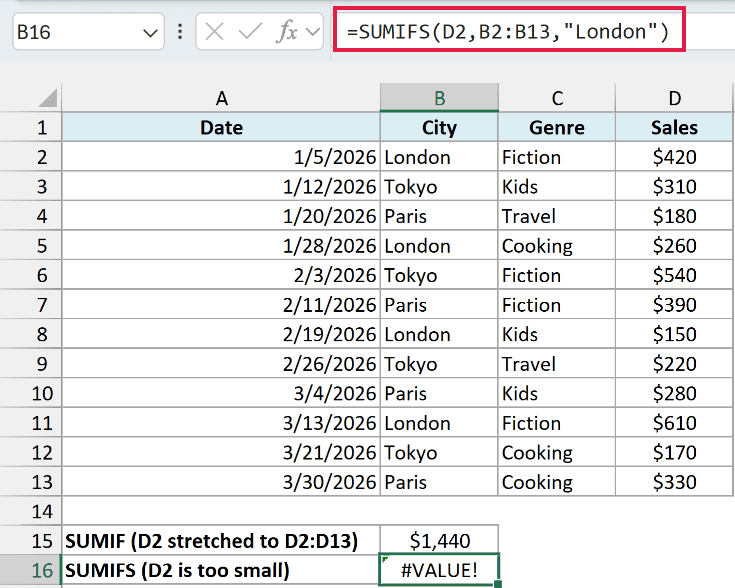The image size is (735, 588).
Task: Select the $310 sales cell
Action: 674,187
